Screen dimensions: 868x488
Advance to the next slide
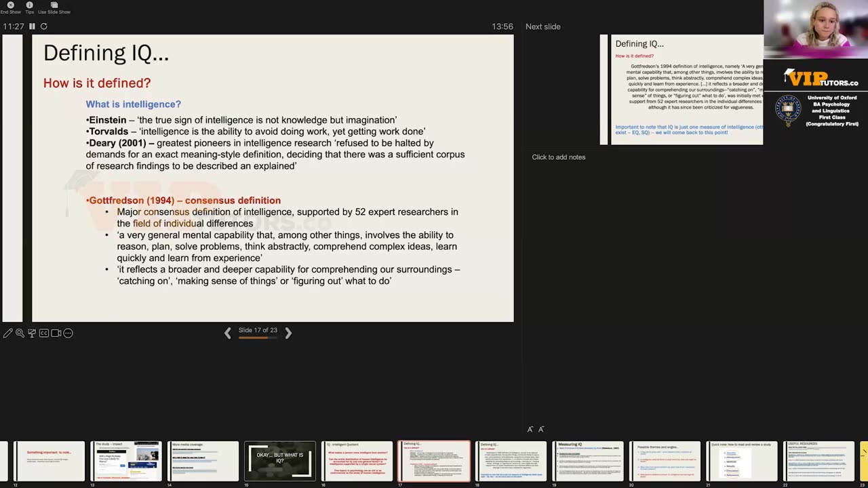(288, 332)
